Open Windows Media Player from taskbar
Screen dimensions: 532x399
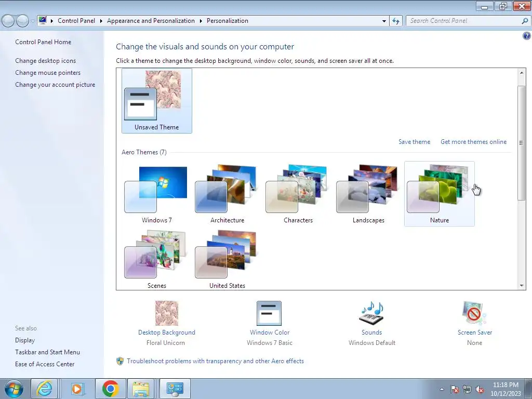[77, 389]
